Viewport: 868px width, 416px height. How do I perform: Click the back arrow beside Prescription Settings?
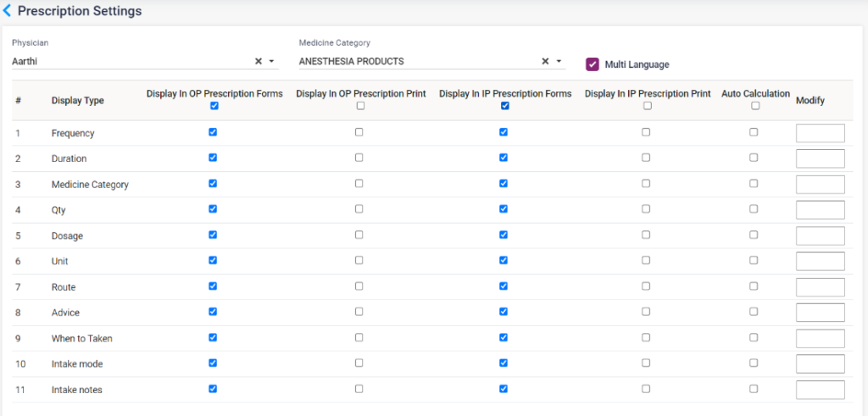(8, 11)
